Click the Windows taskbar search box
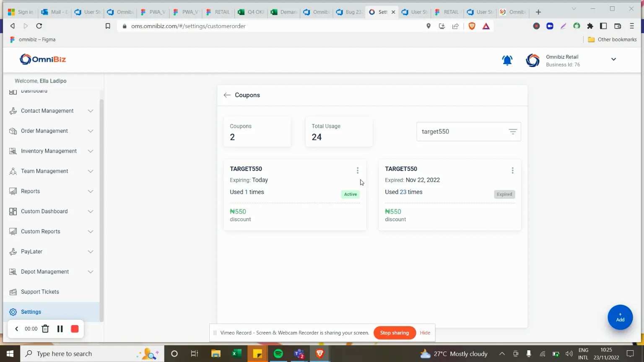The width and height of the screenshot is (644, 362). point(92,354)
